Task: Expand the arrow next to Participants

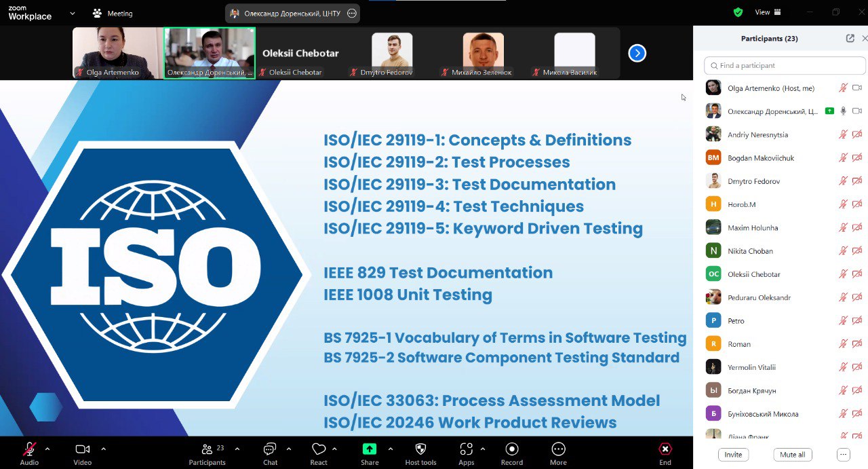Action: (237, 449)
